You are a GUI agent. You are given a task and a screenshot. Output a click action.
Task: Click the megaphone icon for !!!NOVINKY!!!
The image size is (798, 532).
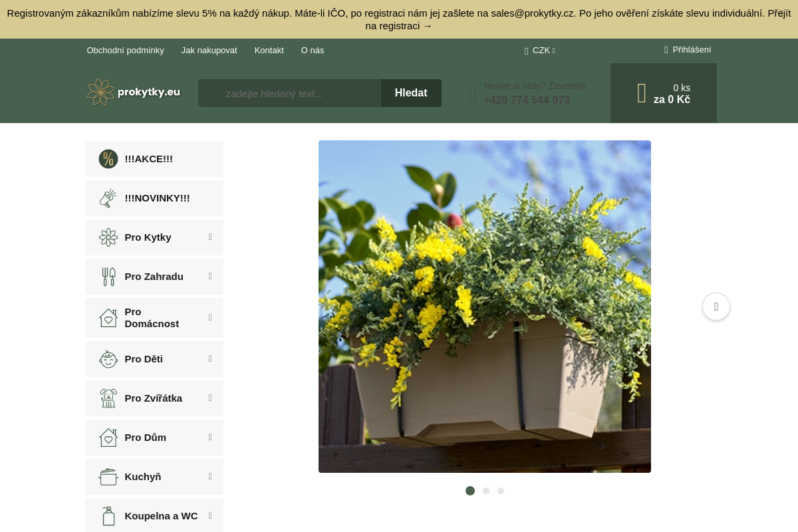point(108,198)
